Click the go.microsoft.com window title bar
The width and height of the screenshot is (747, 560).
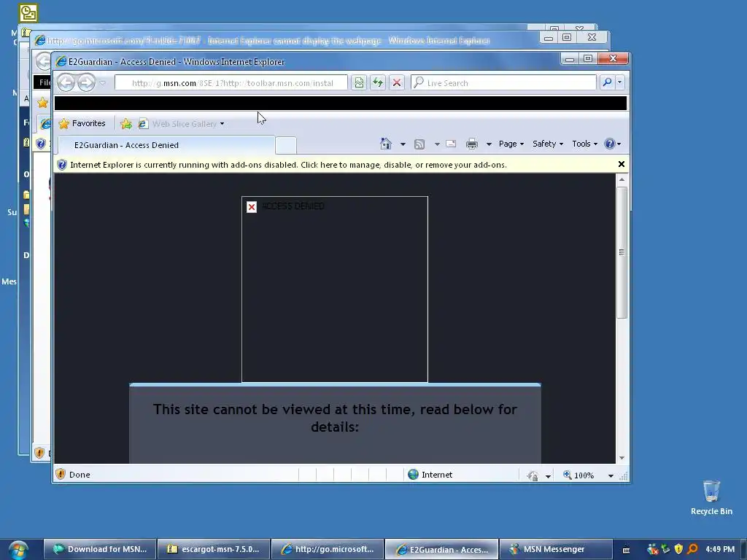point(286,41)
